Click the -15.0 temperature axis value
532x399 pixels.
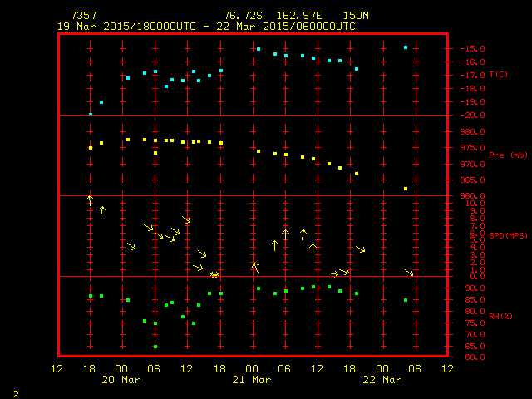point(472,49)
